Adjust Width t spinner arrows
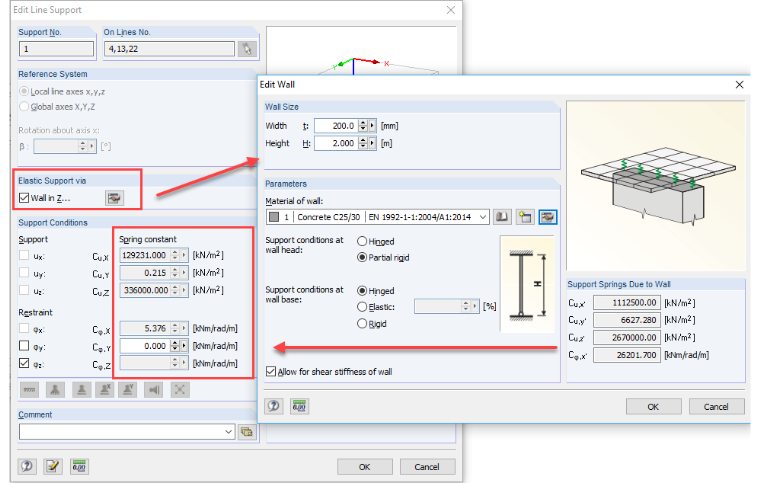This screenshot has width=760, height=483. point(363,126)
